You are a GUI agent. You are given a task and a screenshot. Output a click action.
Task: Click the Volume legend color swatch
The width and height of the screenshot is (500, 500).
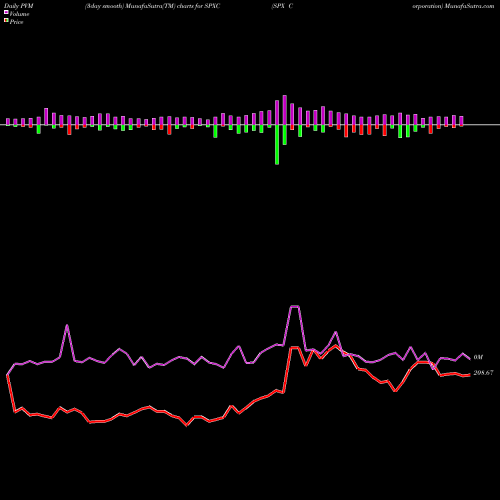pos(6,13)
